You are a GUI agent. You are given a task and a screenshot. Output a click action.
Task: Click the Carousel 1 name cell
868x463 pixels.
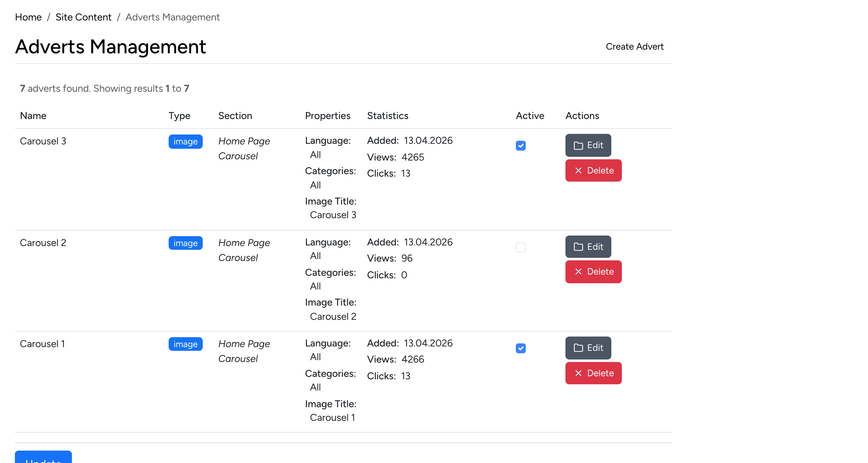(42, 344)
